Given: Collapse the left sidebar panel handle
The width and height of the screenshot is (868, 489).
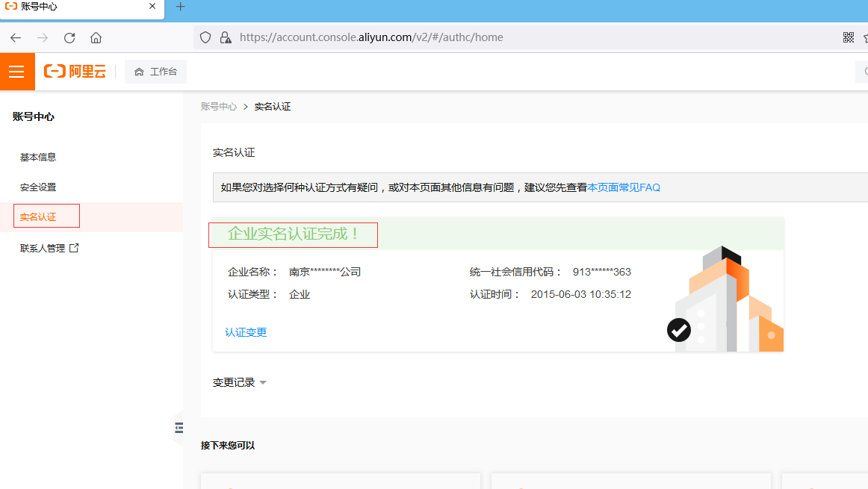Looking at the screenshot, I should click(x=178, y=428).
